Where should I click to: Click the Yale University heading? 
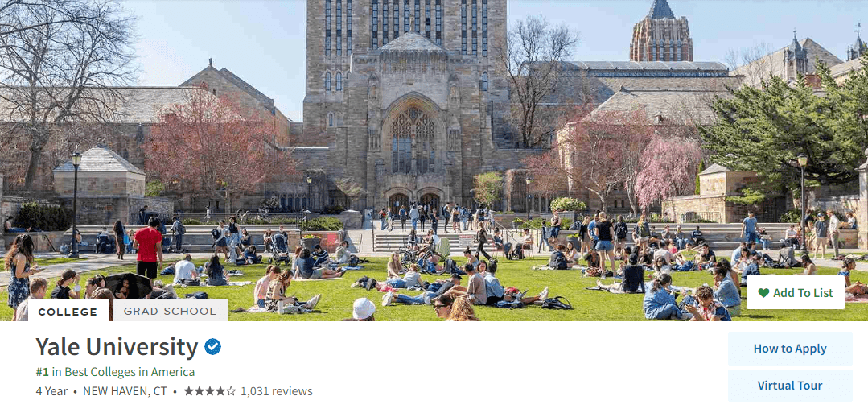point(117,347)
